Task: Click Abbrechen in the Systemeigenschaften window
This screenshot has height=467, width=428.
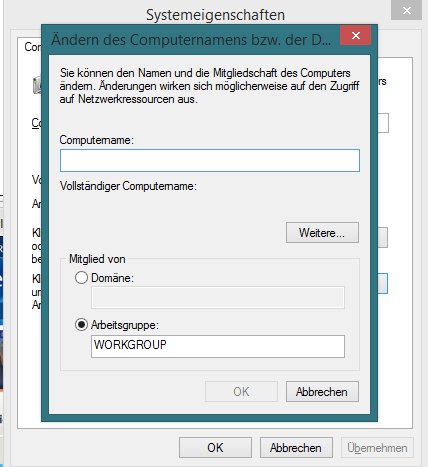Action: click(x=296, y=448)
